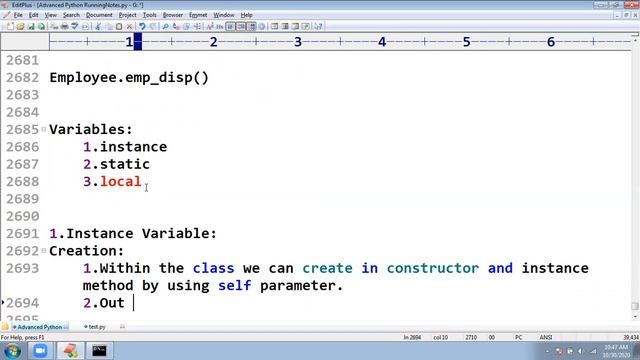Click the highlighted cursor mark on ruler
The width and height of the screenshot is (640, 360).
[138, 42]
